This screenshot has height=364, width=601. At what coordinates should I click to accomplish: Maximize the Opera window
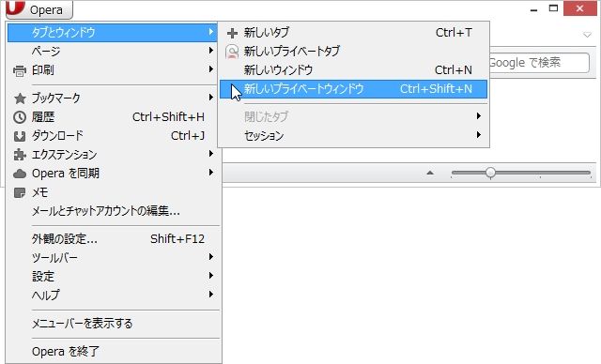click(553, 8)
